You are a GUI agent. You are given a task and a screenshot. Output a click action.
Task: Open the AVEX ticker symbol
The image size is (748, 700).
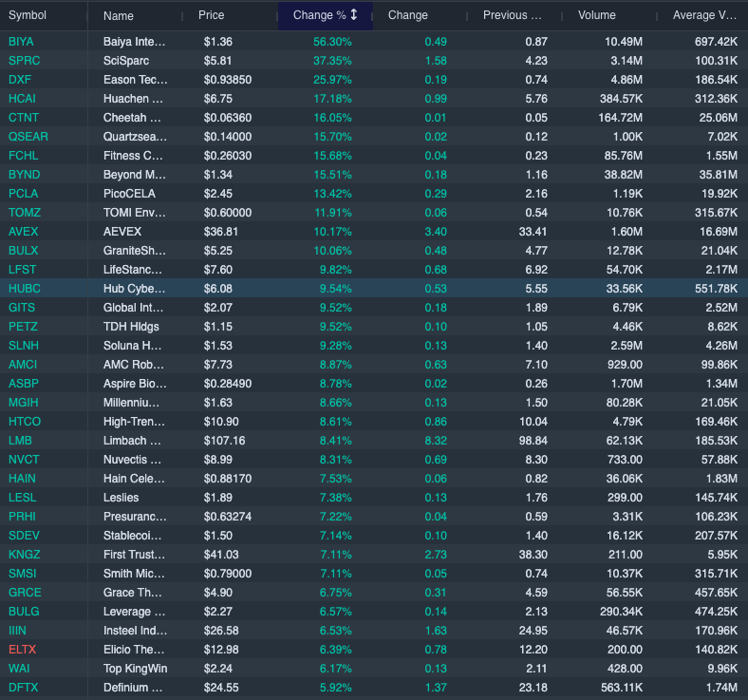point(24,232)
